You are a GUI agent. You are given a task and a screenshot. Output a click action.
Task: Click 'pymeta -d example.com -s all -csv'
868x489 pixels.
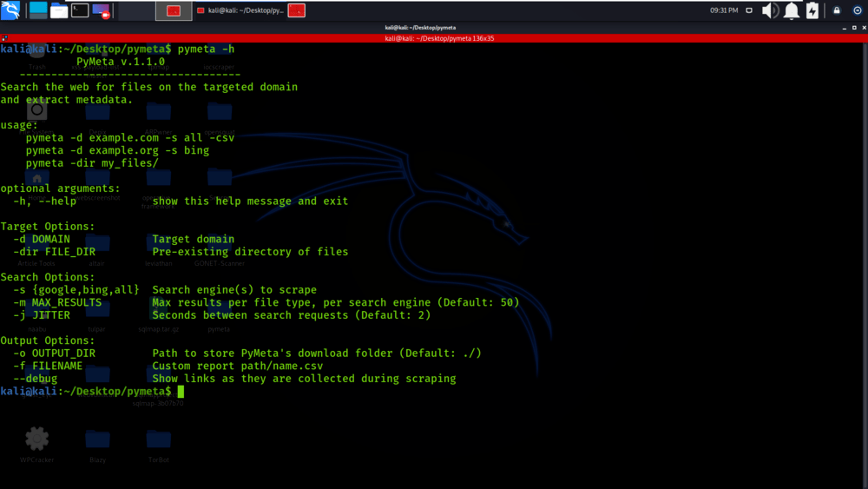[130, 138]
